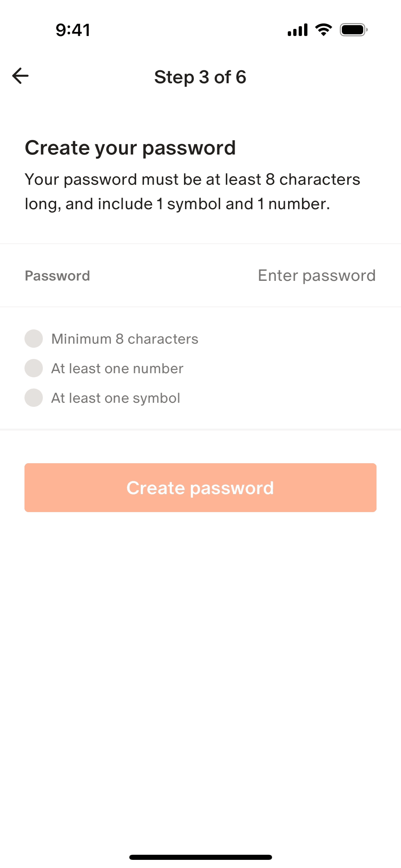
Task: Tap the empty area below Create password button
Action: click(x=201, y=645)
